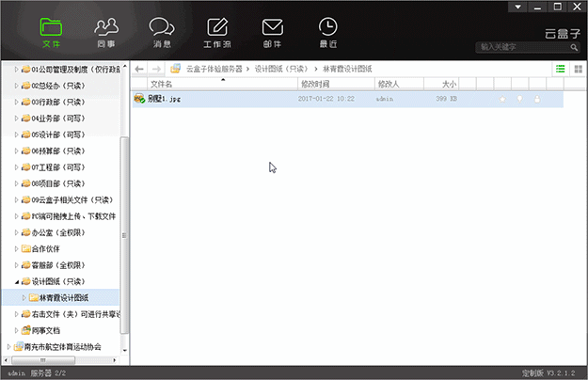
Task: Sort by 大小 column header
Action: coord(441,84)
